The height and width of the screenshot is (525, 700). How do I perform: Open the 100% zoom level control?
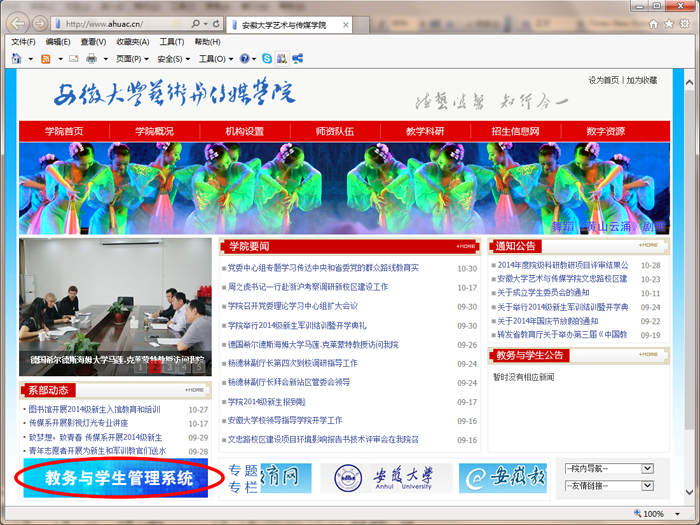coord(657,514)
